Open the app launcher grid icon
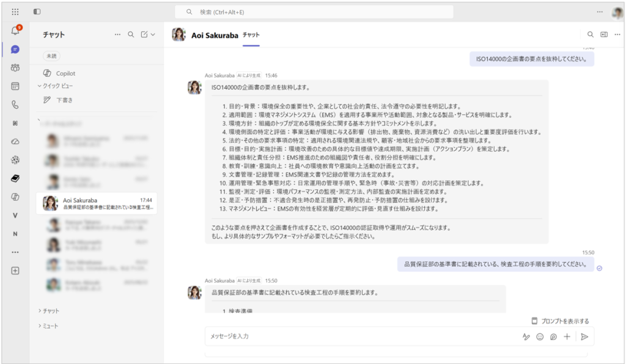Image resolution: width=626 pixels, height=364 pixels. (x=15, y=12)
